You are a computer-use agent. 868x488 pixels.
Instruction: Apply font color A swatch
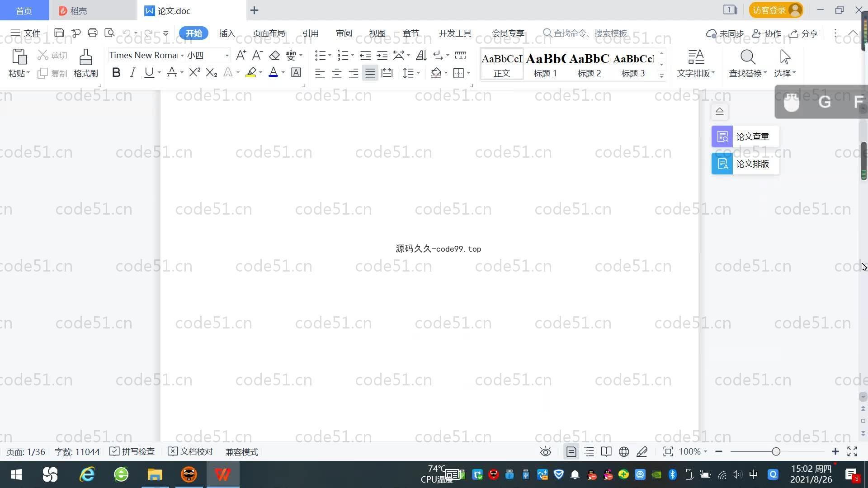[273, 72]
